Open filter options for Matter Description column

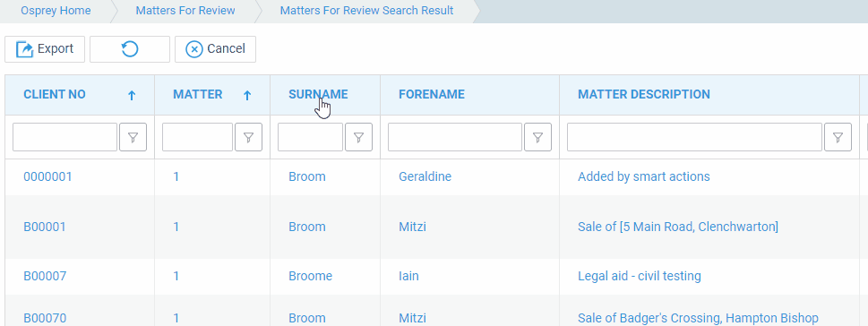pyautogui.click(x=838, y=137)
